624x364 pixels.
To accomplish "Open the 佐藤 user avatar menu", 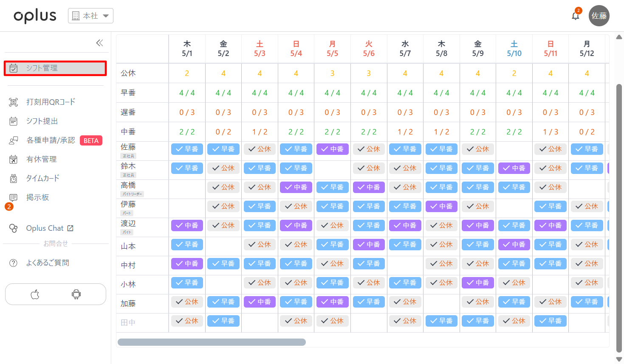I will click(599, 16).
